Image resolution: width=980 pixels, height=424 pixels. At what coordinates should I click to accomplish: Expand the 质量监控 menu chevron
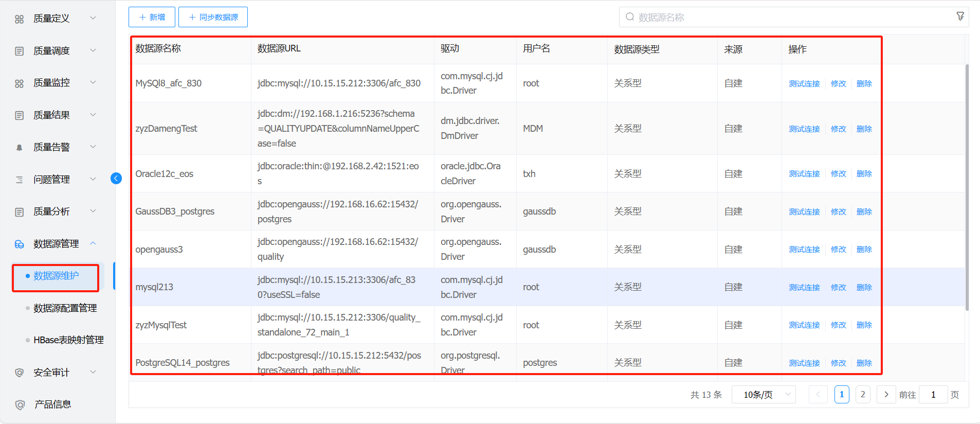pyautogui.click(x=93, y=82)
